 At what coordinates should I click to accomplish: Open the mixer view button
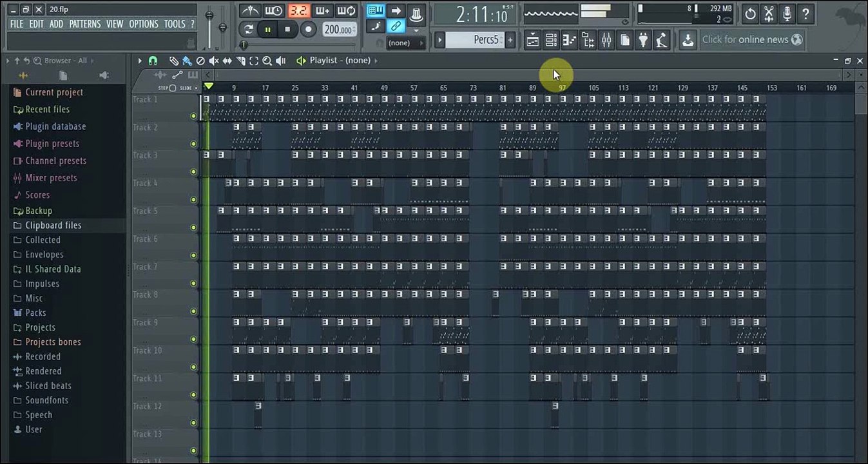pos(606,40)
